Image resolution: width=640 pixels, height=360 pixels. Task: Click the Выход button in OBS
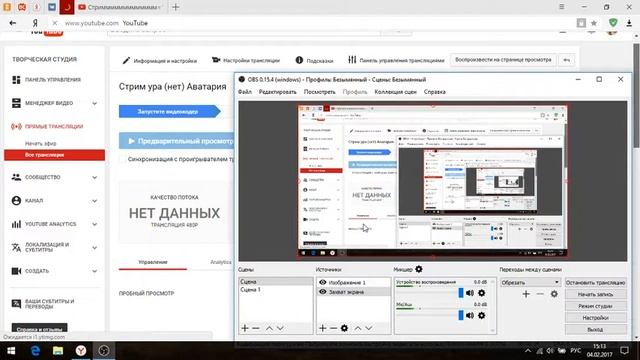(x=596, y=329)
